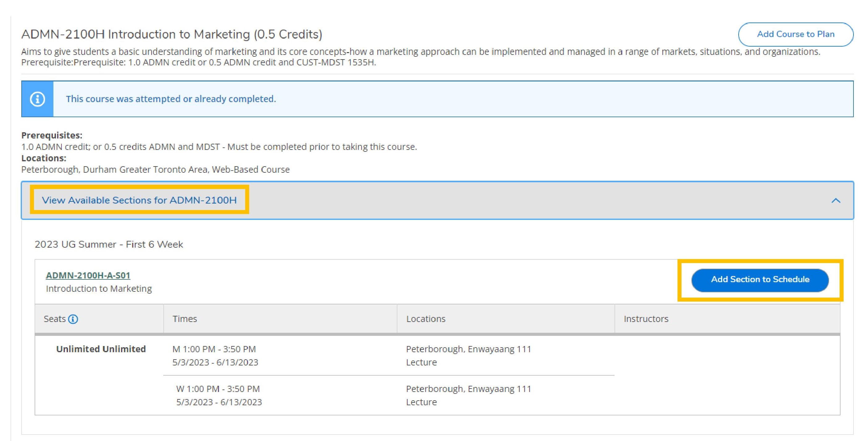Click the info icon in blue banner

pyautogui.click(x=37, y=99)
